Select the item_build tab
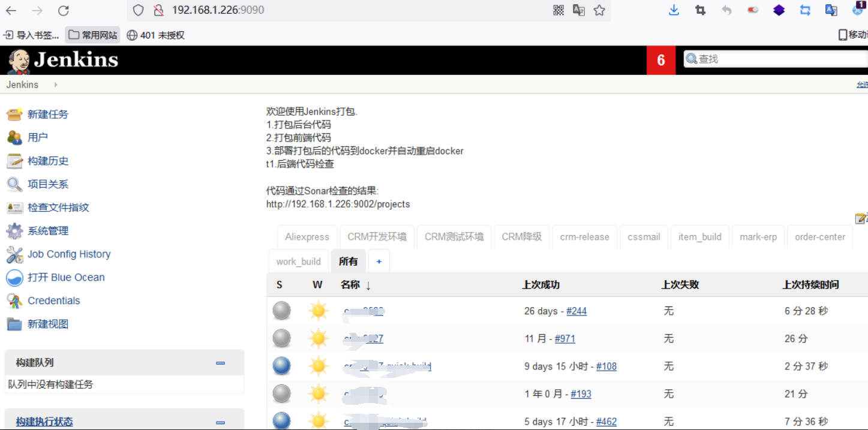868x430 pixels. [x=700, y=237]
